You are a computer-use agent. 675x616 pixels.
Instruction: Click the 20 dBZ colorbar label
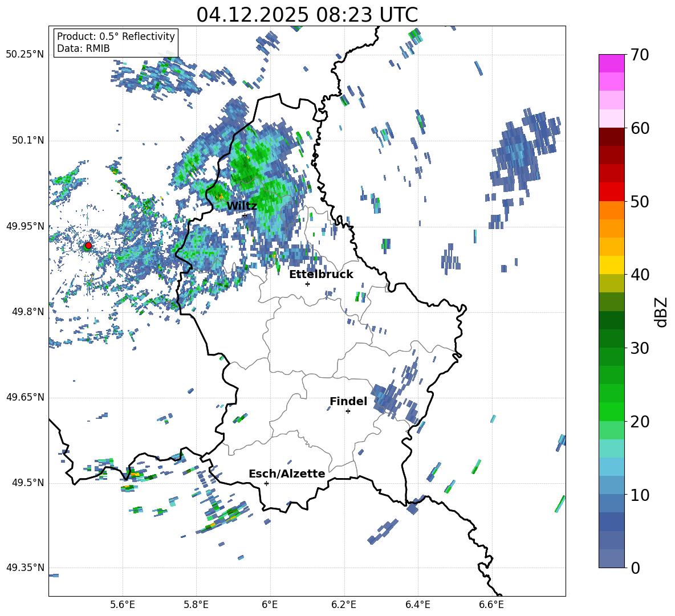pos(640,422)
